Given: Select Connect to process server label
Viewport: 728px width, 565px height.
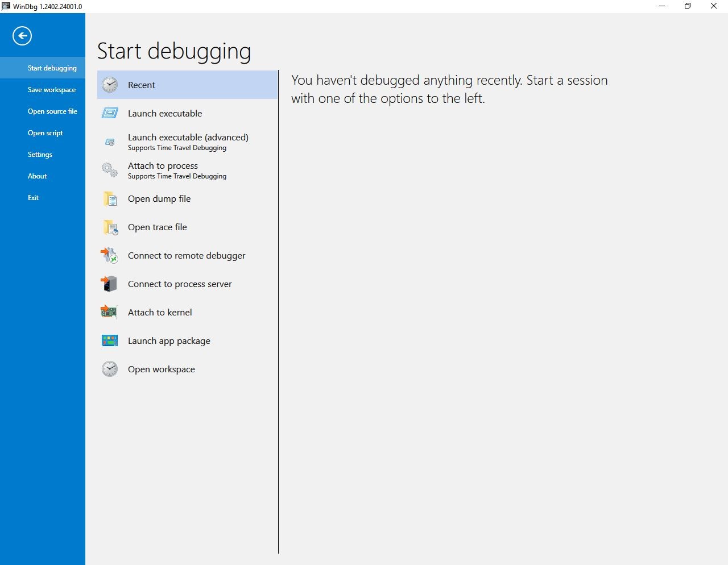Looking at the screenshot, I should [x=180, y=284].
